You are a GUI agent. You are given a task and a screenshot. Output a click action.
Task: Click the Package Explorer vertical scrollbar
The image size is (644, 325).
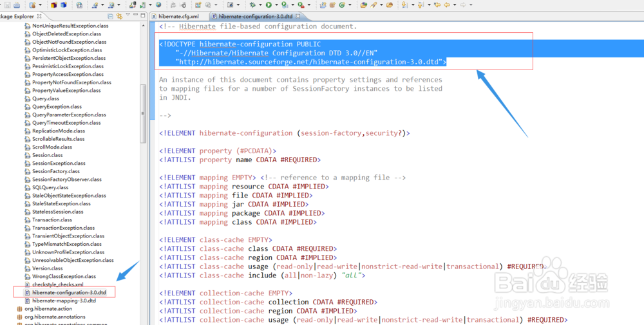(x=143, y=114)
